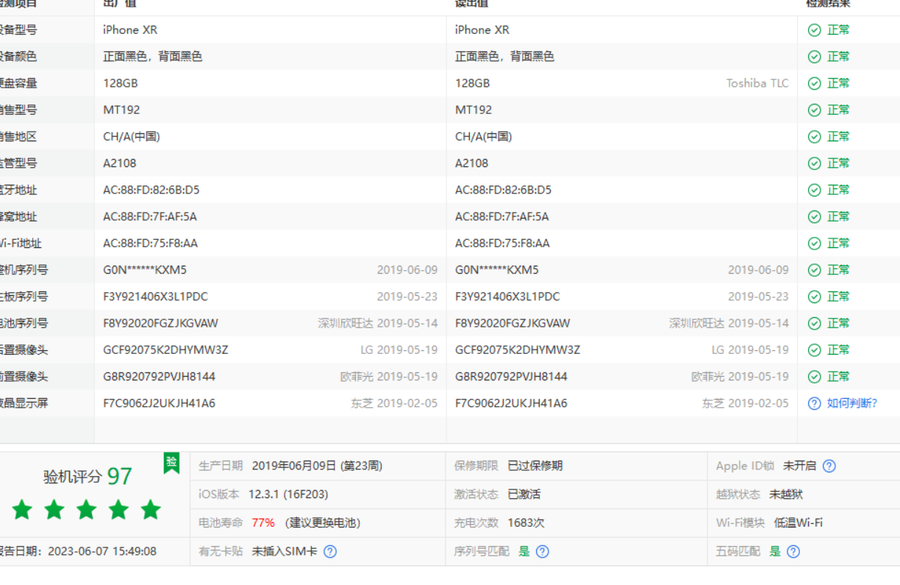Viewport: 900px width, 585px height.
Task: Select the iOS version 12.3.1 (16F203)
Action: coord(288,494)
